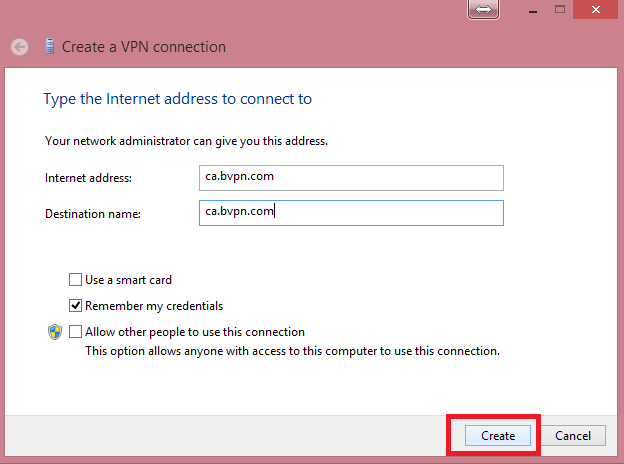Click the "Type the Internet address" heading

pos(177,99)
